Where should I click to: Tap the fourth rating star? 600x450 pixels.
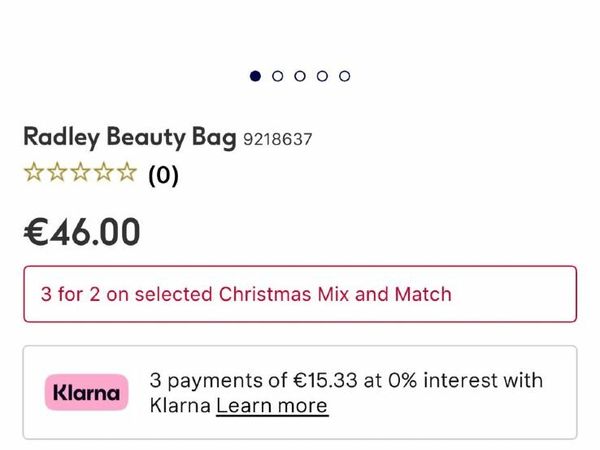[x=103, y=173]
